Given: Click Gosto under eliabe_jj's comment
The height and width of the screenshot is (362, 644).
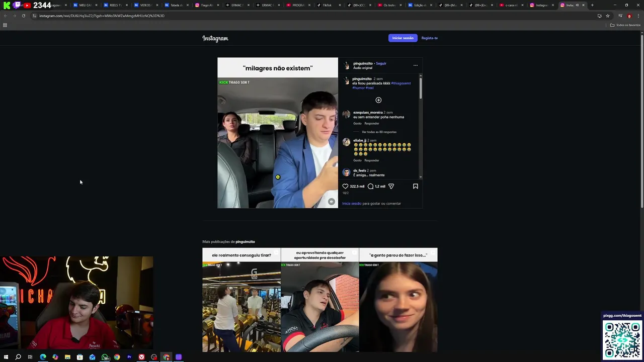Looking at the screenshot, I should pos(357,160).
